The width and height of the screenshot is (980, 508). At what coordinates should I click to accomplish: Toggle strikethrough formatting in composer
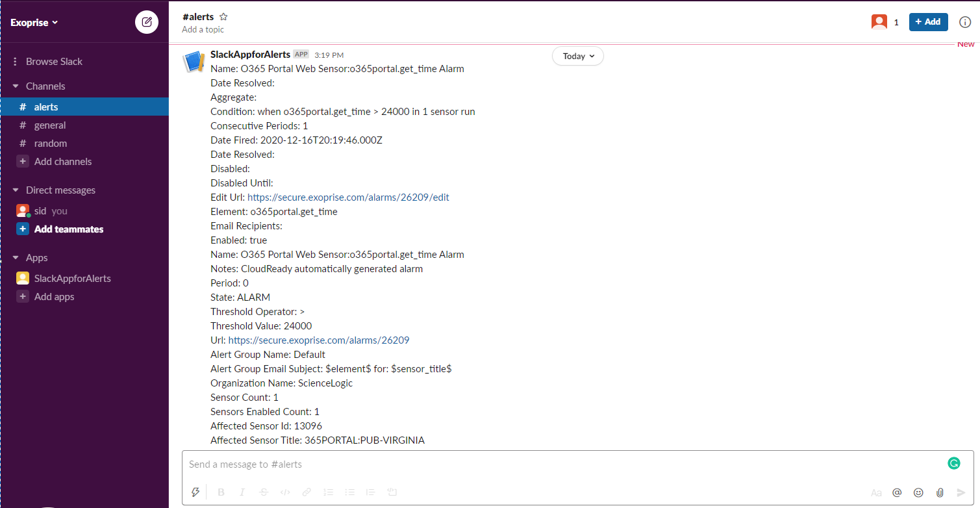coord(264,492)
